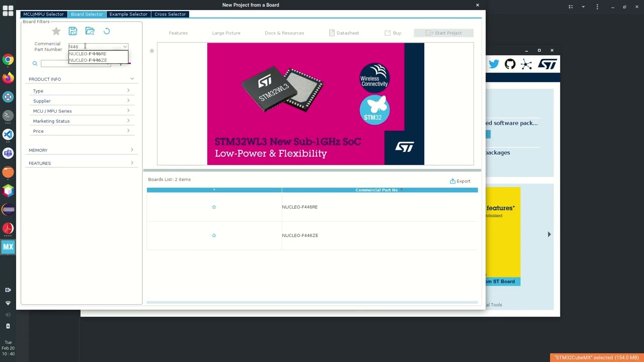Open the Commercial Part Number dropdown arrow

(125, 47)
